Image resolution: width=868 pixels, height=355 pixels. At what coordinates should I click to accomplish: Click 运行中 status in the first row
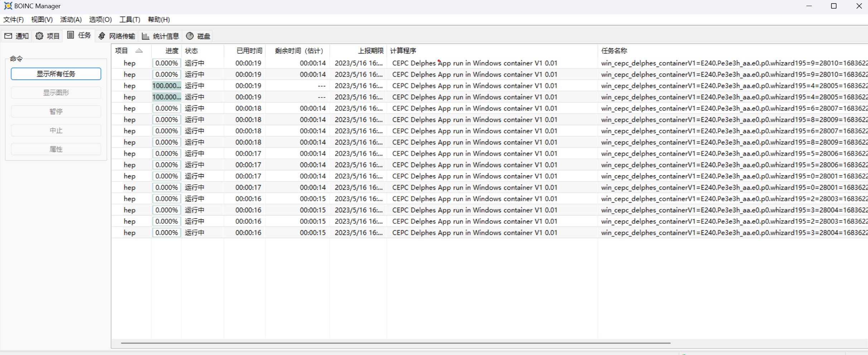pos(194,63)
